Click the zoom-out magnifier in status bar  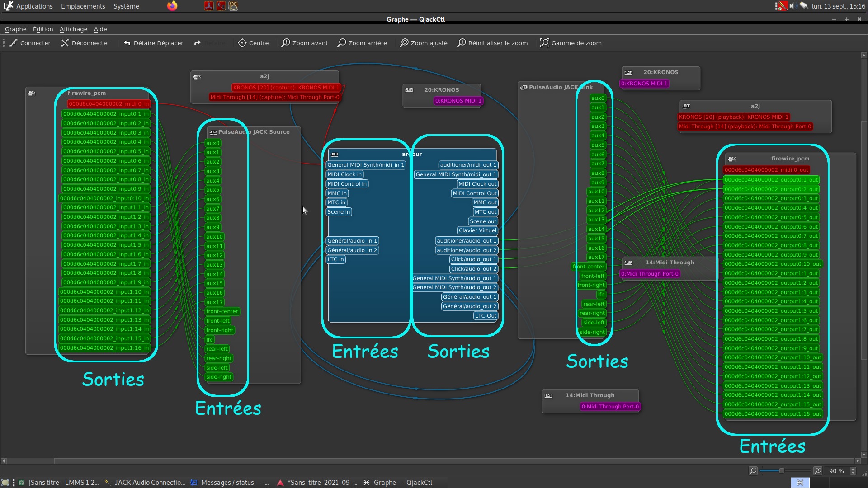click(753, 471)
